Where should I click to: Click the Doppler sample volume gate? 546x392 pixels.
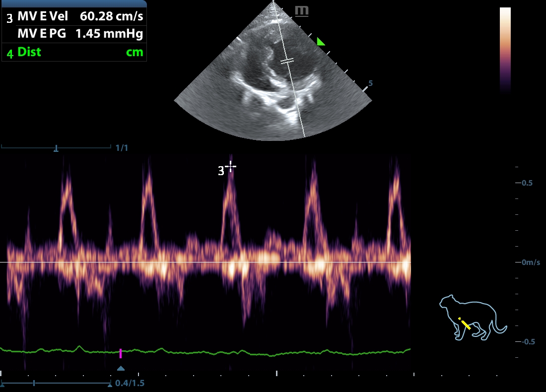tap(287, 61)
